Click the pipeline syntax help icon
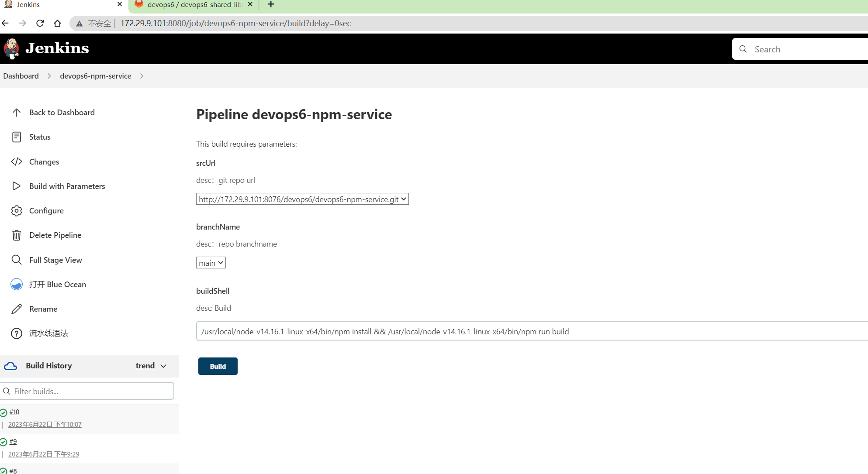 [x=17, y=333]
